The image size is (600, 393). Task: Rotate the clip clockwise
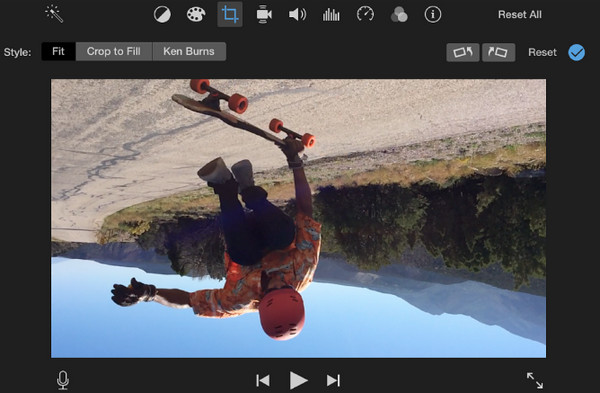(x=499, y=52)
